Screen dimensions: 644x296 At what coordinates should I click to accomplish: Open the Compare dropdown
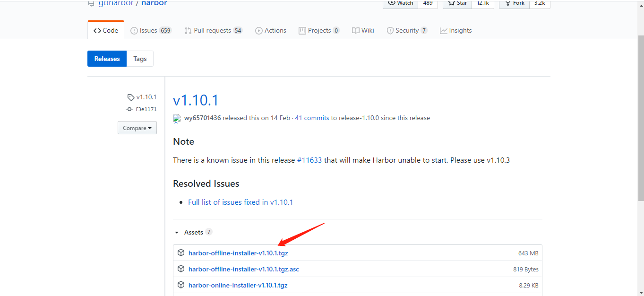click(137, 128)
